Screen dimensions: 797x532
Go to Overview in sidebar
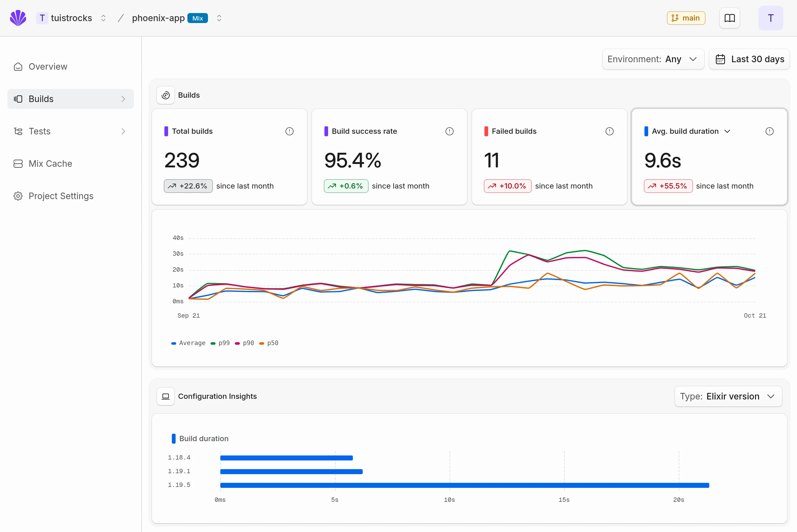pos(71,67)
